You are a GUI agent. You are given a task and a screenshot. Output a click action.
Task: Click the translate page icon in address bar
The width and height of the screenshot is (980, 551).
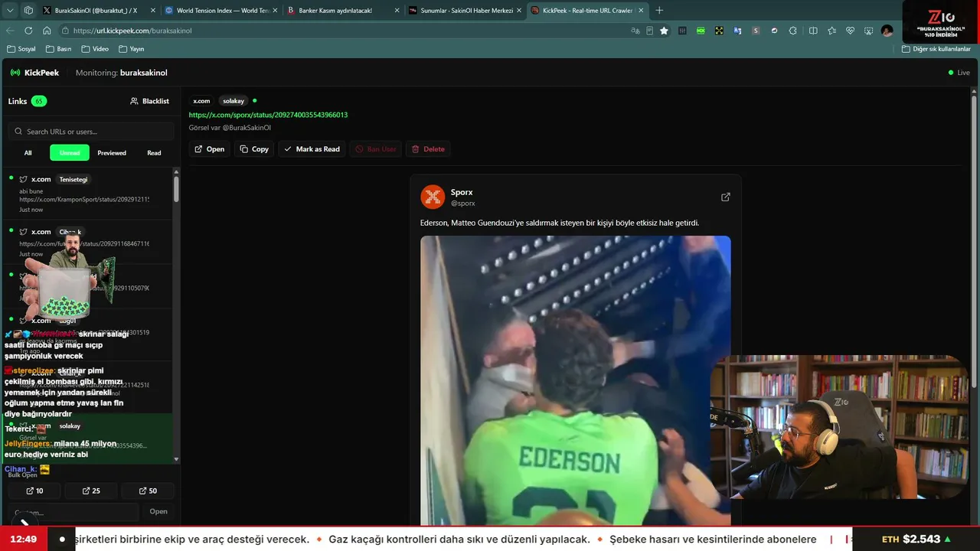(635, 31)
